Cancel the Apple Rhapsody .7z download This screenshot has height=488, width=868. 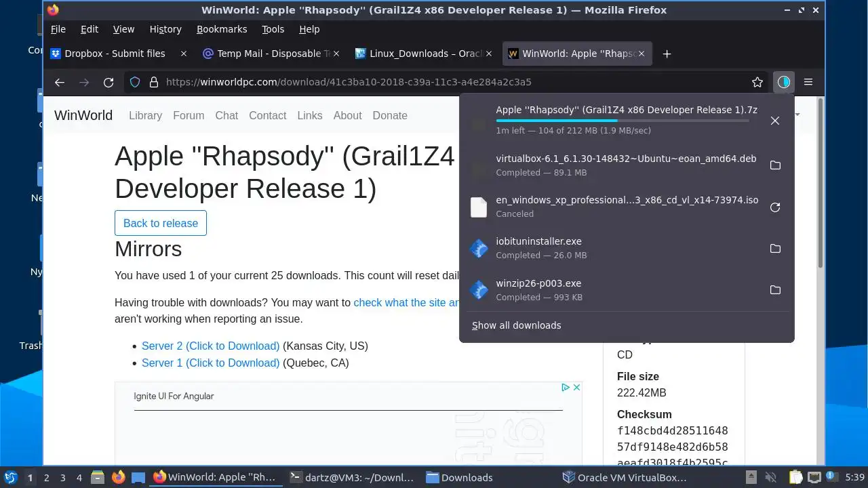pos(775,121)
